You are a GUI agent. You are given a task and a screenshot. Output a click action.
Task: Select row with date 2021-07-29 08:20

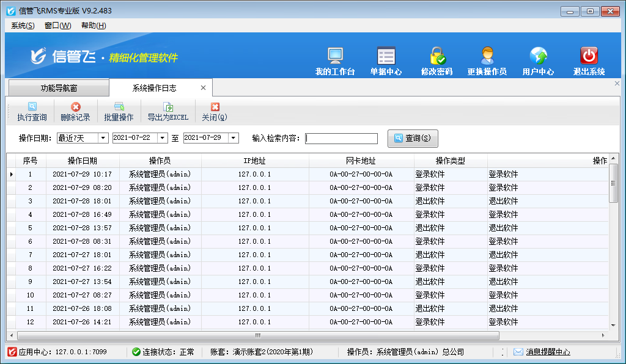click(308, 187)
